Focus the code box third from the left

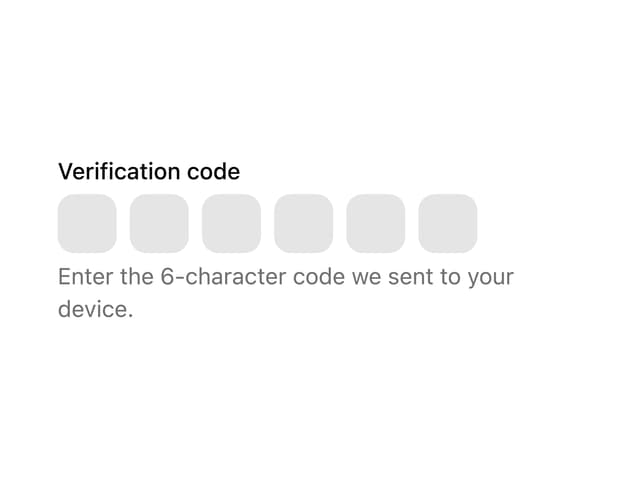(231, 223)
